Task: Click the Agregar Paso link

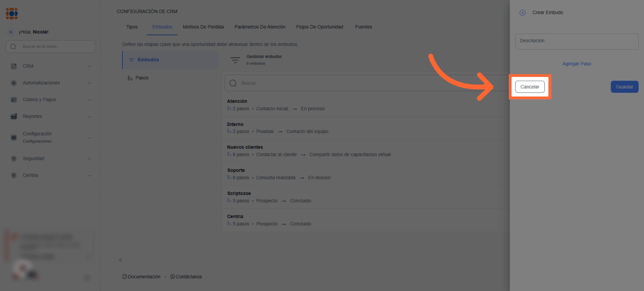Action: pyautogui.click(x=576, y=64)
